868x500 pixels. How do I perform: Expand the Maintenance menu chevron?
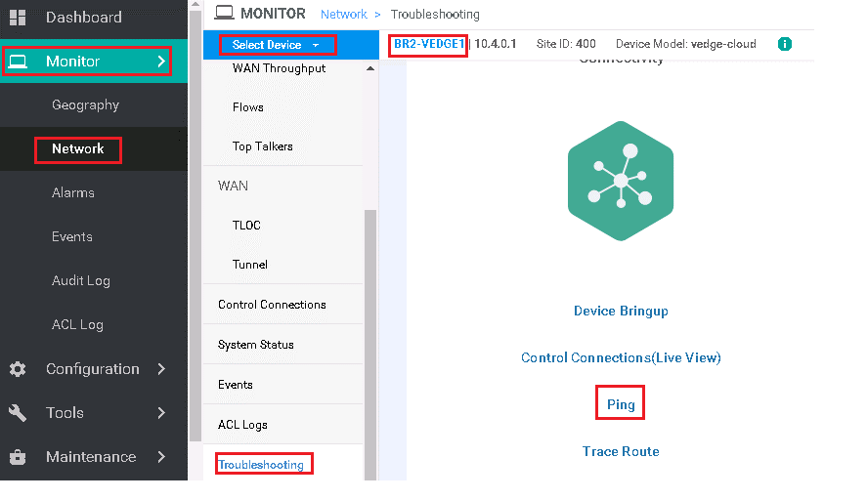(161, 457)
